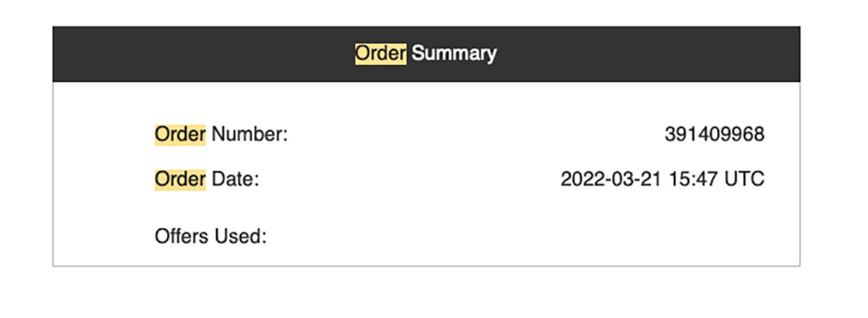This screenshot has height=318, width=868.
Task: Click the word "Summary" in header
Action: [x=454, y=53]
